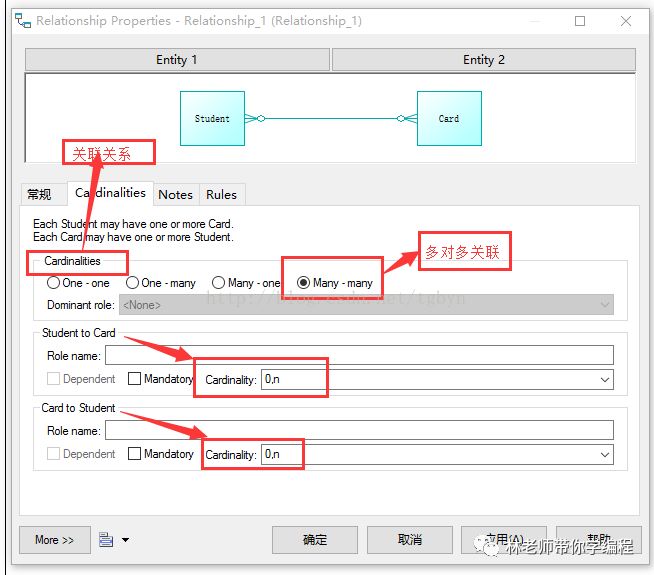
Task: Switch to the Notes tab
Action: (176, 194)
